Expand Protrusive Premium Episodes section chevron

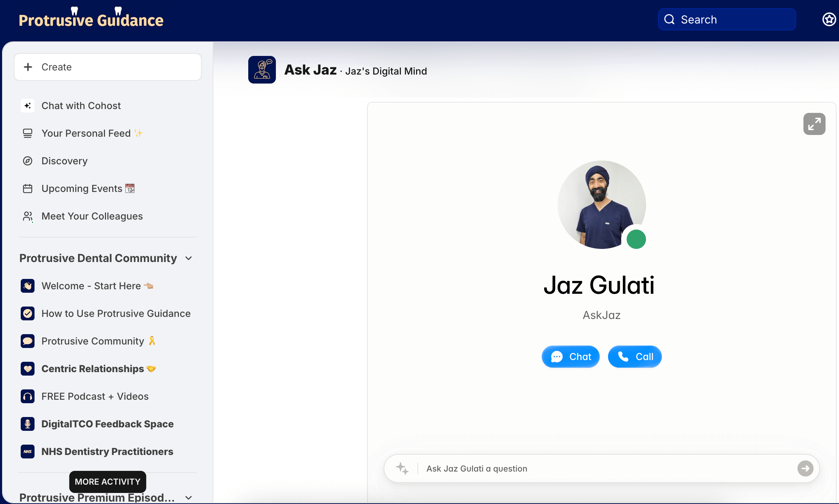189,497
